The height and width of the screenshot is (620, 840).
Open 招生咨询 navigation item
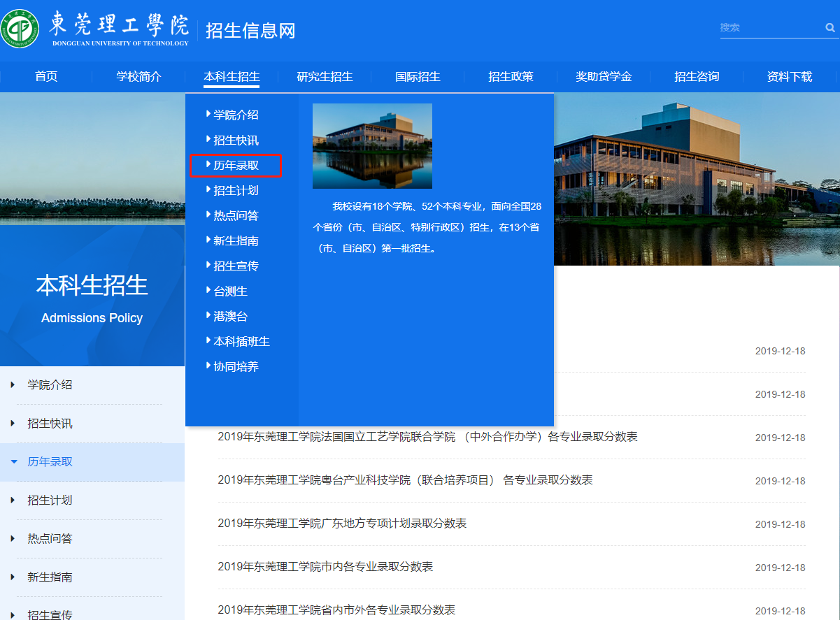697,77
